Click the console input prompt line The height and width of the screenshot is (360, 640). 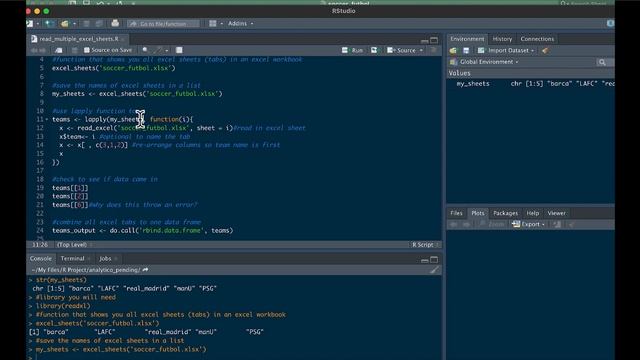[x=235, y=358]
